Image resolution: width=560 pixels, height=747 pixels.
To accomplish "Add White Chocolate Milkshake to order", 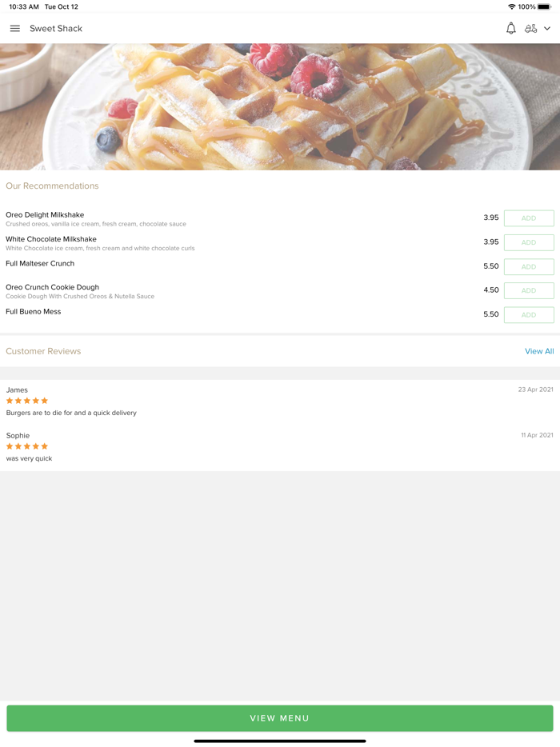I will [x=528, y=242].
